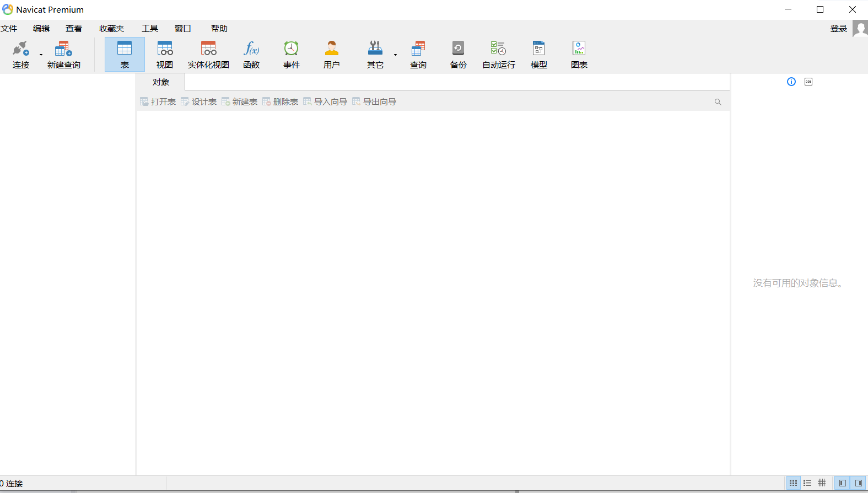Select the 查询 (Query) toolbar icon
Image resolution: width=868 pixels, height=493 pixels.
coord(418,54)
